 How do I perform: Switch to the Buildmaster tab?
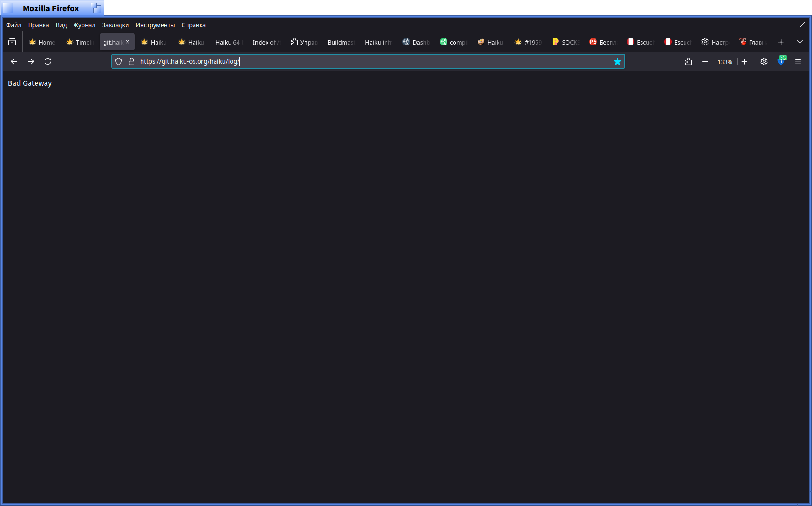tap(341, 42)
